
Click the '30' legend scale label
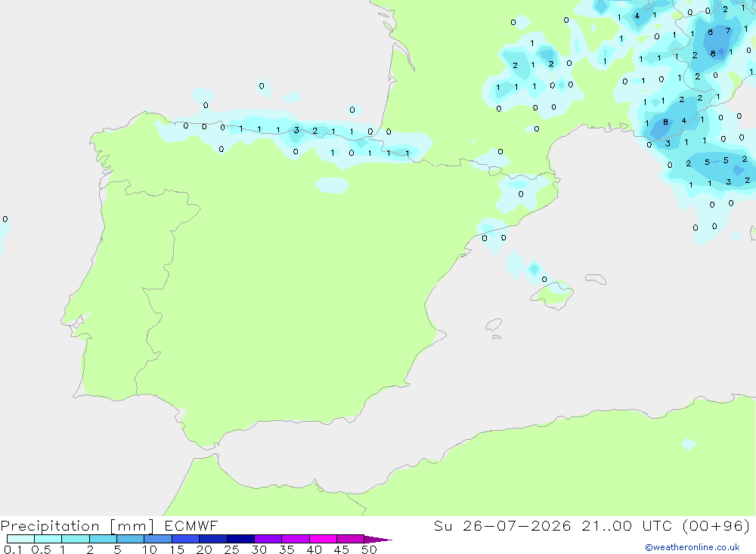pos(259,549)
